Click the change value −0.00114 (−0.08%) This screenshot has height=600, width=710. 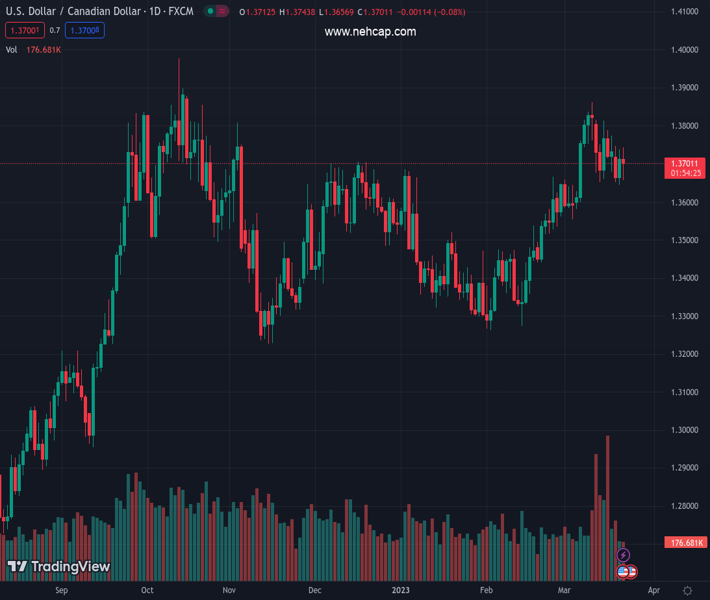pyautogui.click(x=431, y=12)
